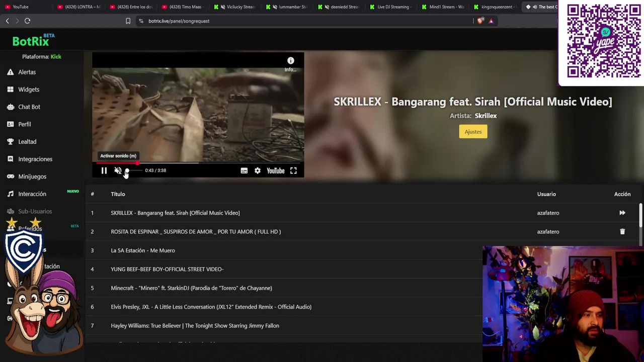Click the Título column header
This screenshot has height=362, width=644.
tap(118, 194)
